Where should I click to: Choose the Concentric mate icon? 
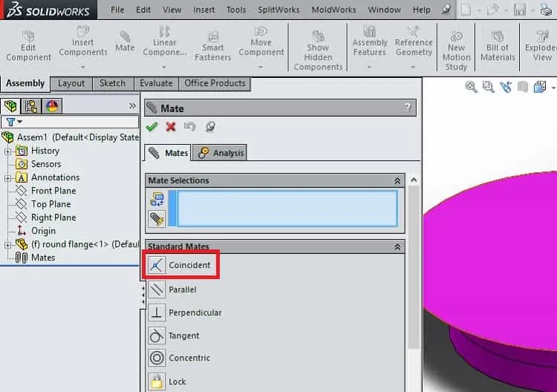[x=157, y=358]
